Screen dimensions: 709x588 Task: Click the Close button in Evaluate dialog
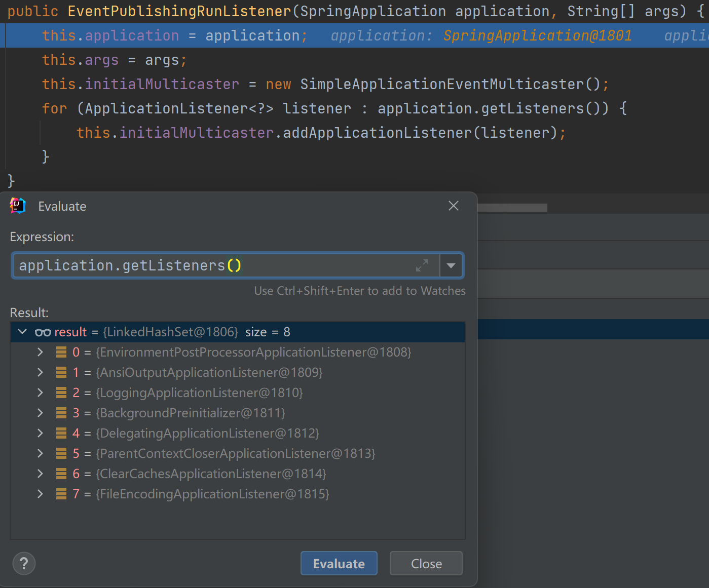point(426,563)
